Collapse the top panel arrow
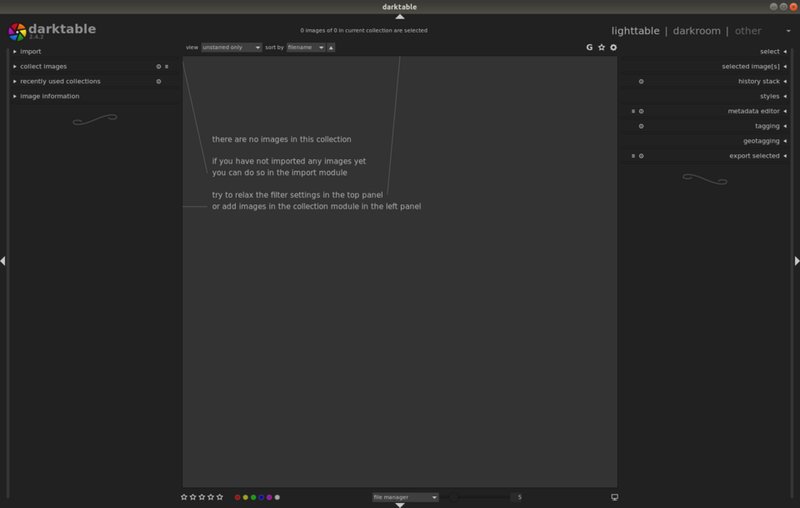This screenshot has height=508, width=800. 400,17
